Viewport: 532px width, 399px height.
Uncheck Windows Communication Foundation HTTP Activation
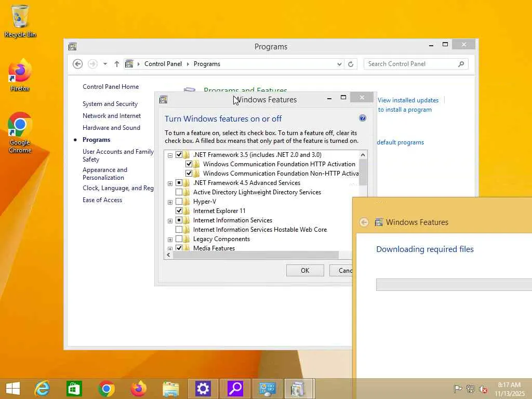coord(189,164)
